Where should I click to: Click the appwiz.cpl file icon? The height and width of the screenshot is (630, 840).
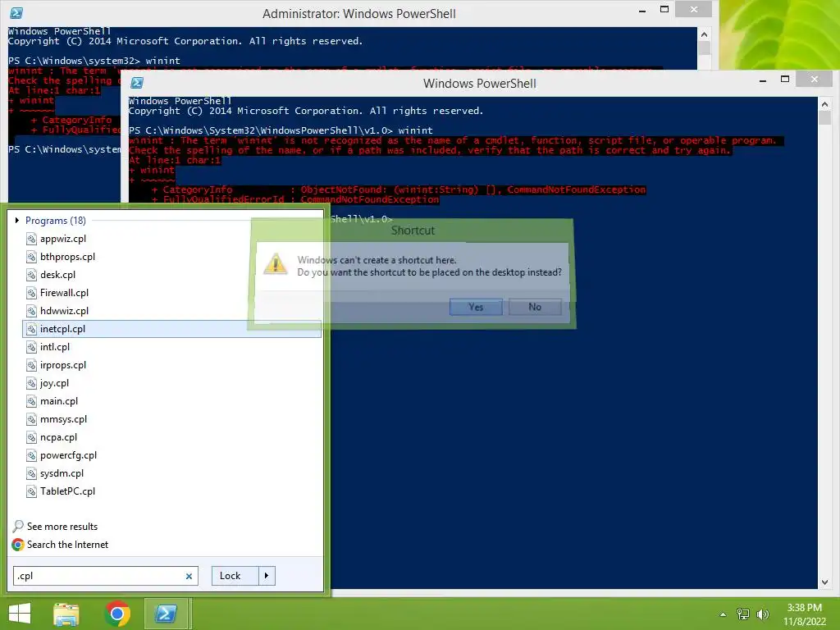point(32,239)
